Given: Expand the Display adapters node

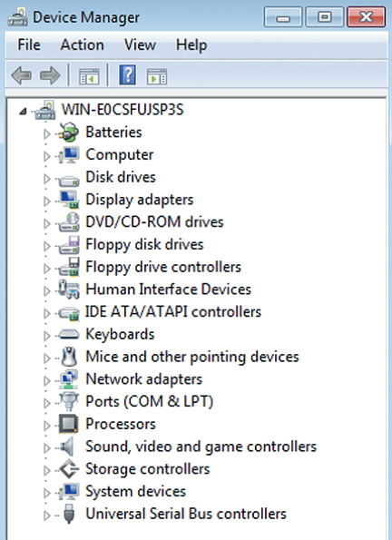Looking at the screenshot, I should point(47,201).
